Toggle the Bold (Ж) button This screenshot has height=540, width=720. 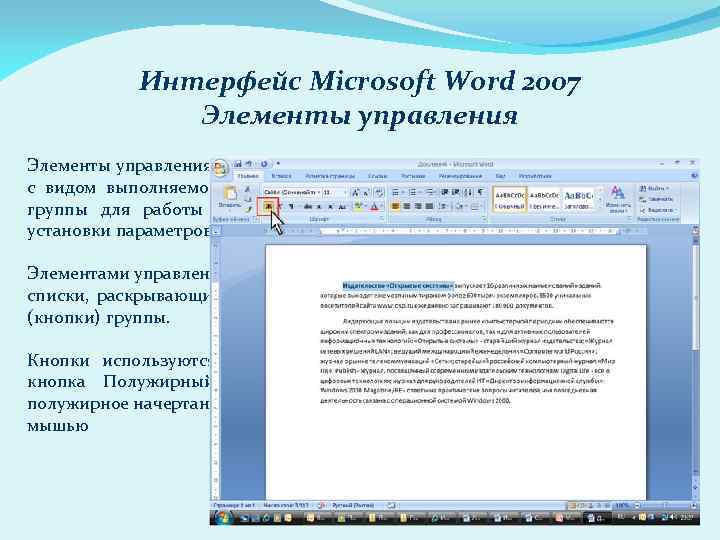click(268, 207)
